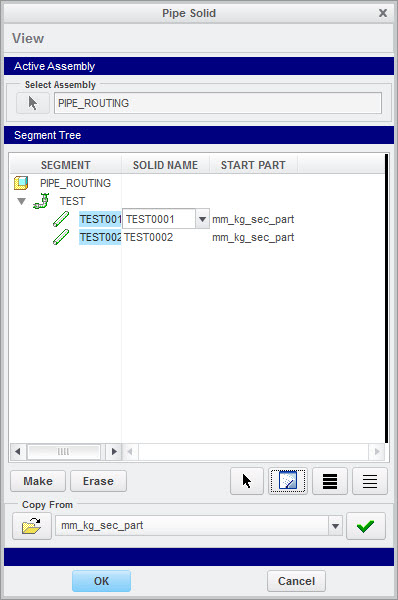The width and height of the screenshot is (398, 600).
Task: Click the SEGMENT column header
Action: (x=65, y=165)
